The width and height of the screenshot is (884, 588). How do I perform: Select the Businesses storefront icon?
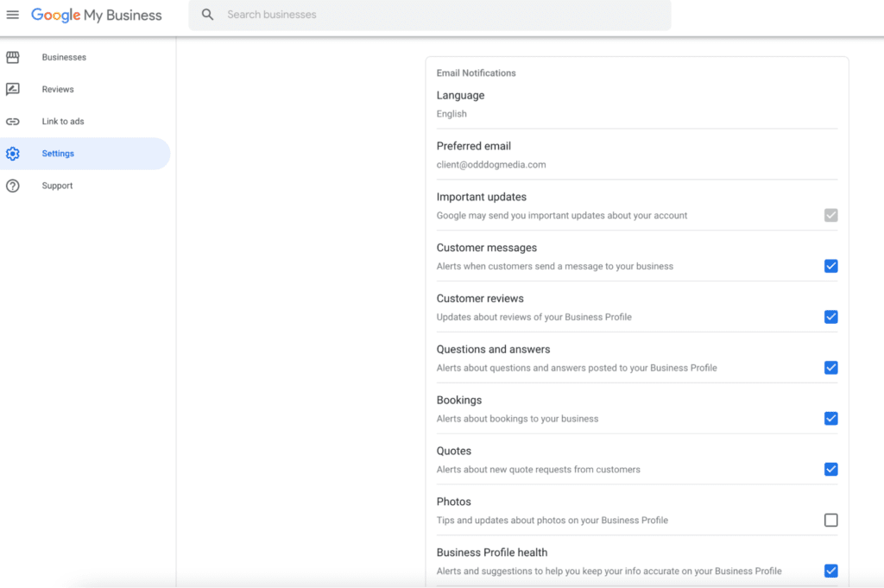pyautogui.click(x=13, y=57)
